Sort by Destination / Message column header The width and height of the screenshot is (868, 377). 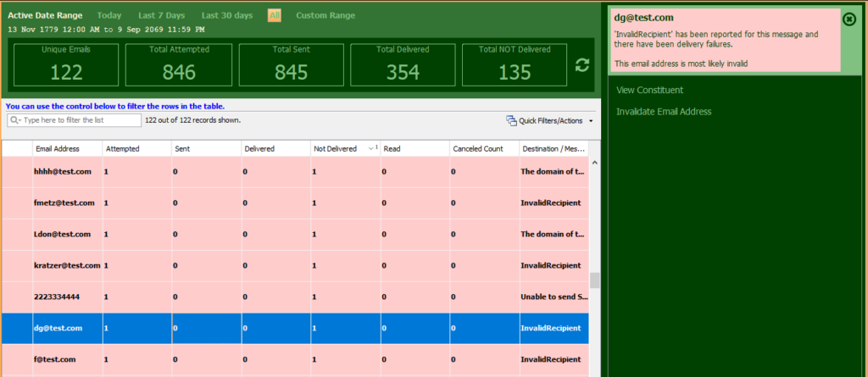point(554,149)
